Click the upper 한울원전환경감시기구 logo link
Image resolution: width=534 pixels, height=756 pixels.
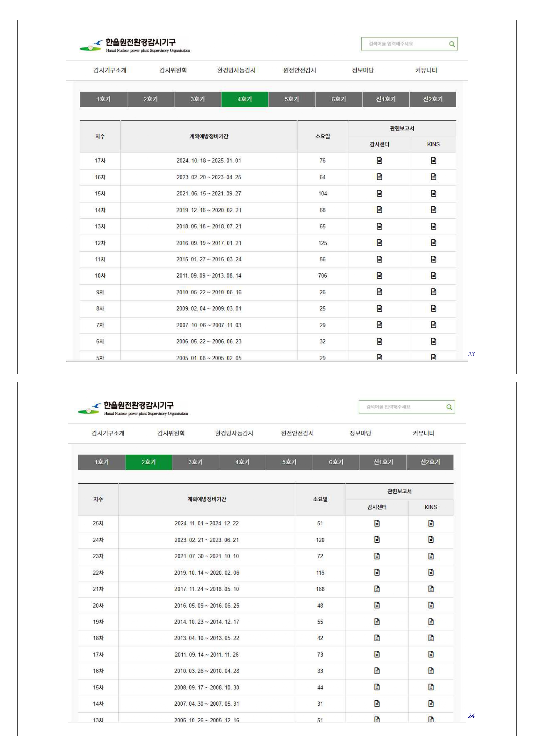point(135,45)
